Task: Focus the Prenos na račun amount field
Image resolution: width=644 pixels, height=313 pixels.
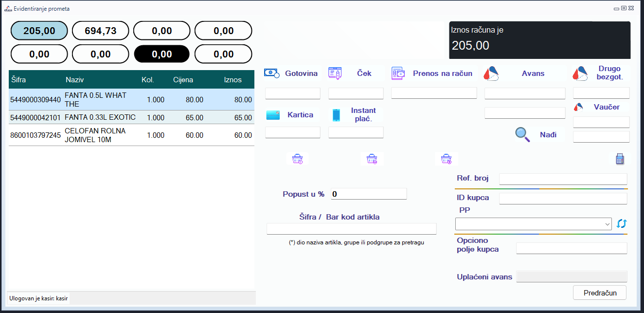Action: click(x=434, y=93)
